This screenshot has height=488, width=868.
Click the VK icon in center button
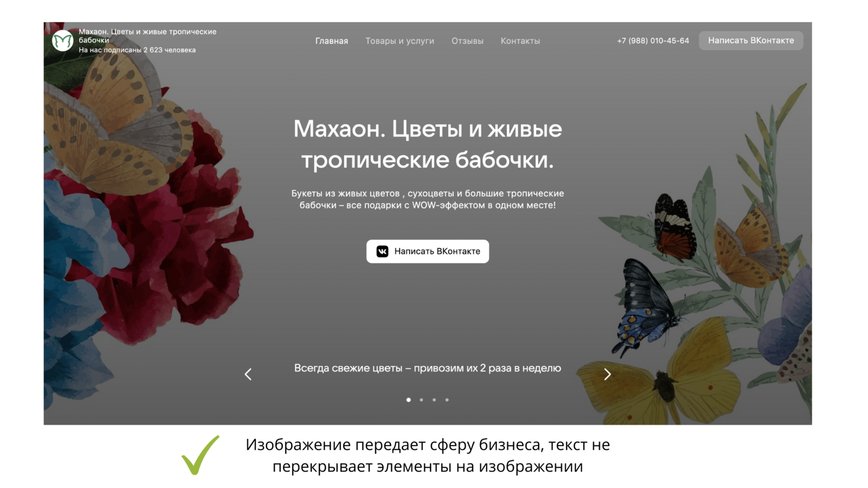coord(382,251)
